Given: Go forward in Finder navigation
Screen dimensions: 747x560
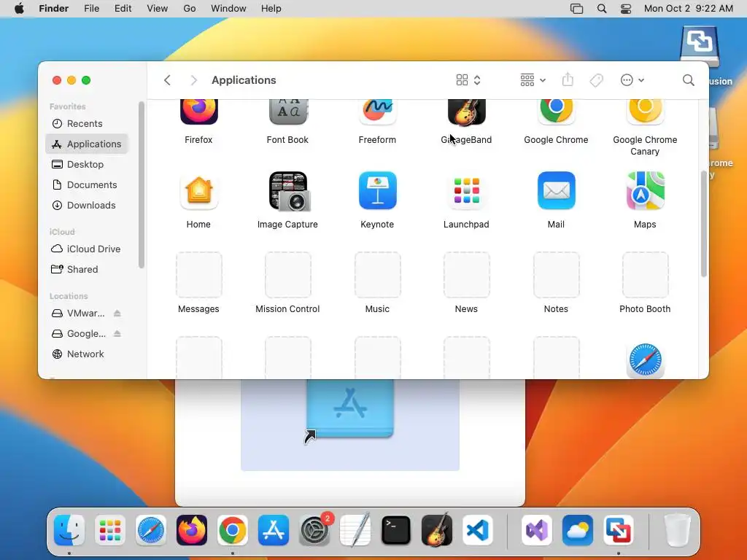Looking at the screenshot, I should (193, 80).
